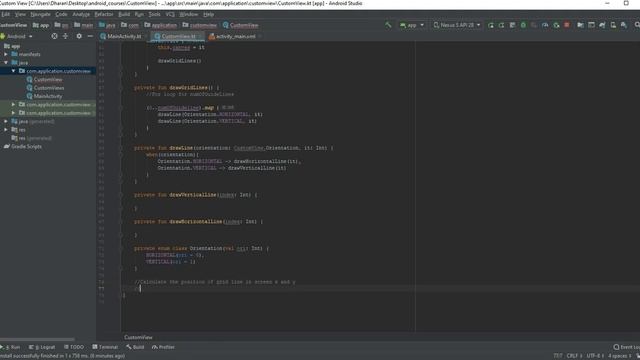Open the Nexus 5 API device dropdown
The height and width of the screenshot is (360, 640).
[x=457, y=25]
